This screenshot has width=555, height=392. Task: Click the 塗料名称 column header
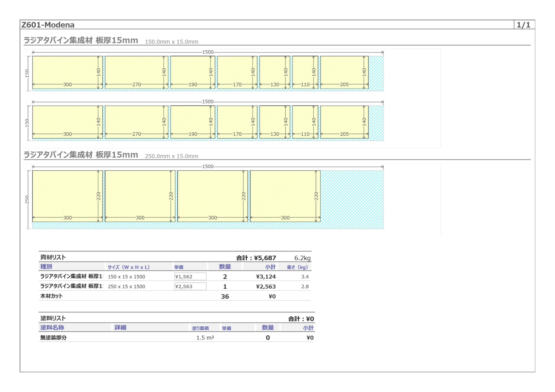52,327
